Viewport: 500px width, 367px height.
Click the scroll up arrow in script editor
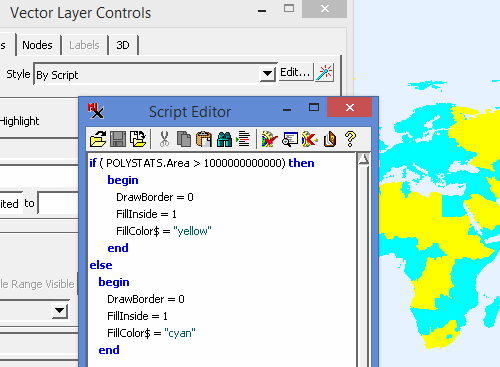(363, 159)
